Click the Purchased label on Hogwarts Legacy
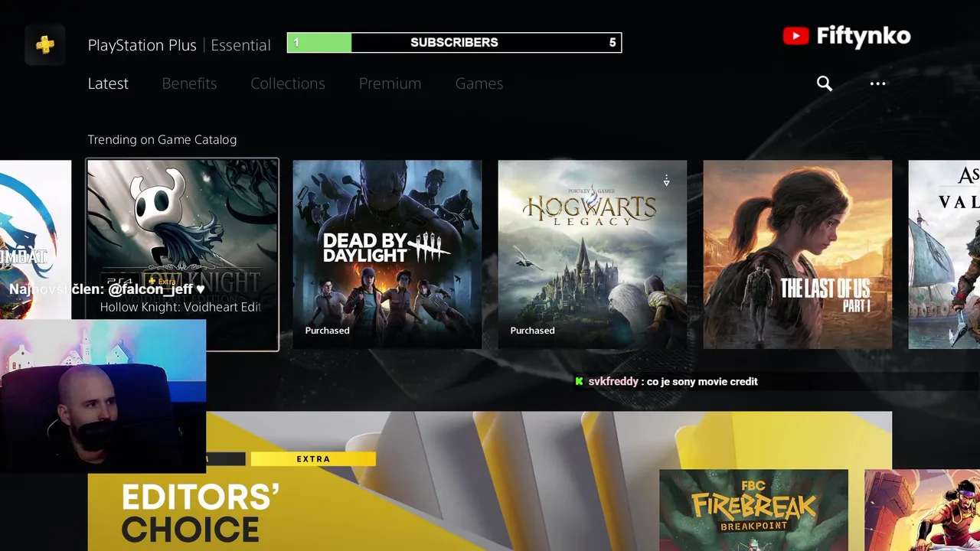Screen dimensions: 980x551 coord(532,331)
